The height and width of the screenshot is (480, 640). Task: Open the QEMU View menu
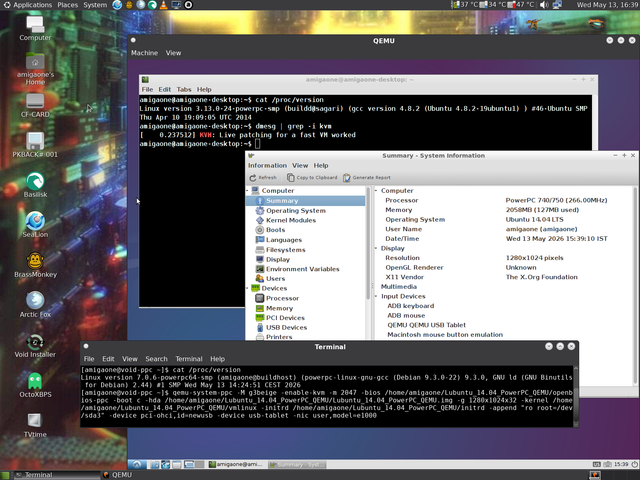pyautogui.click(x=173, y=53)
